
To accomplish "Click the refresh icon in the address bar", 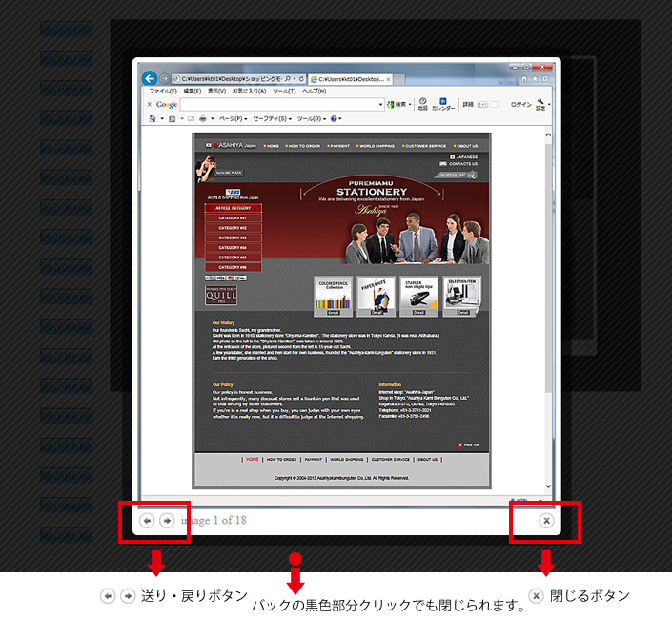I will (301, 79).
